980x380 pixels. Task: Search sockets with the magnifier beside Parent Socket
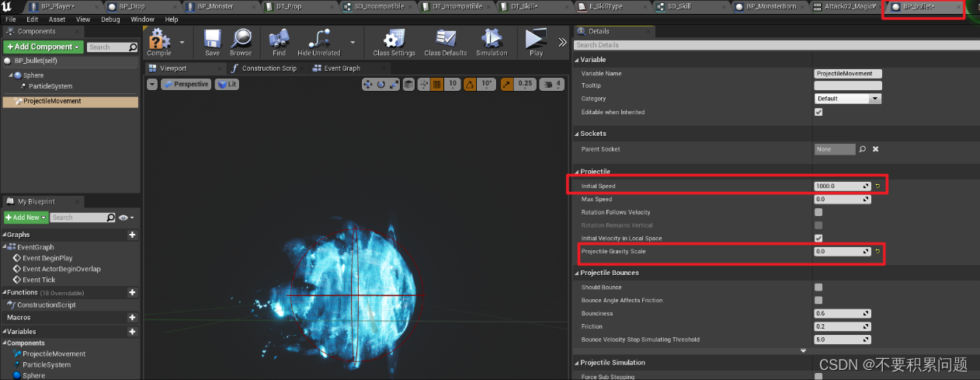(x=863, y=148)
